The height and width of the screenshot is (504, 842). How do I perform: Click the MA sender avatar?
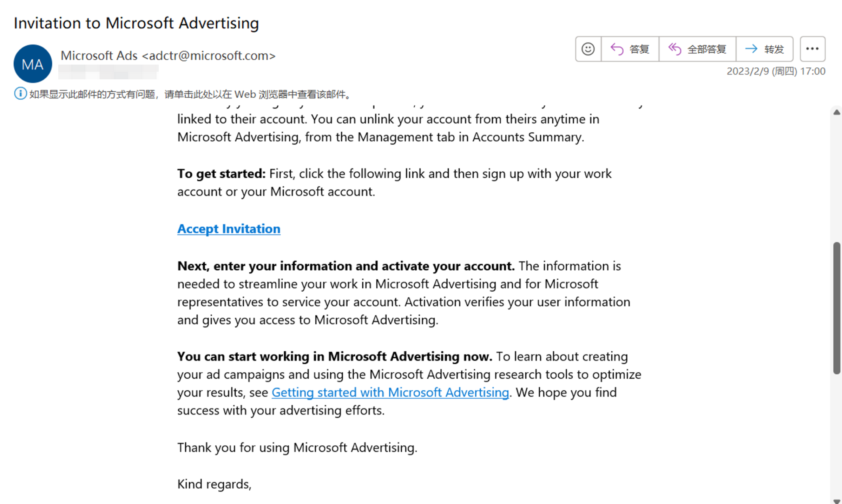(x=33, y=64)
